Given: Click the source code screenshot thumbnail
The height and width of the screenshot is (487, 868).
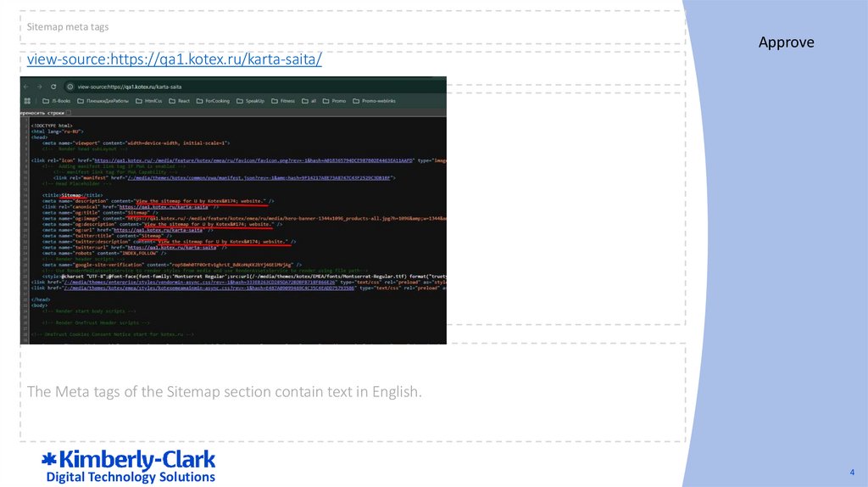Looking at the screenshot, I should [x=233, y=210].
